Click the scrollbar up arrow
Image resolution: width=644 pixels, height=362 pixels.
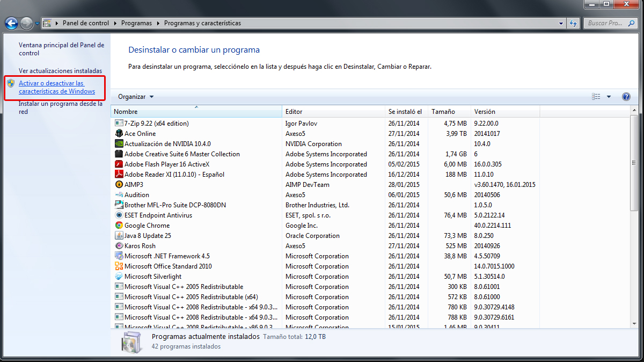click(x=635, y=110)
